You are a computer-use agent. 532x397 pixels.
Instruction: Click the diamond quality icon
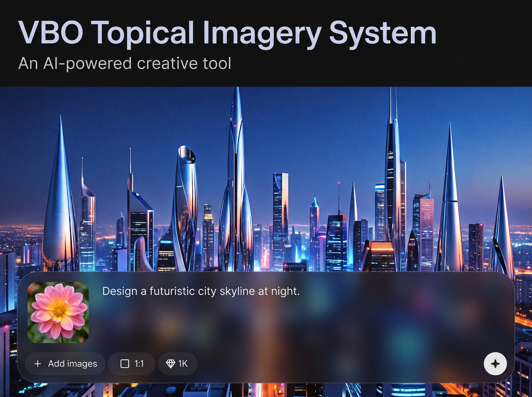[x=170, y=364]
